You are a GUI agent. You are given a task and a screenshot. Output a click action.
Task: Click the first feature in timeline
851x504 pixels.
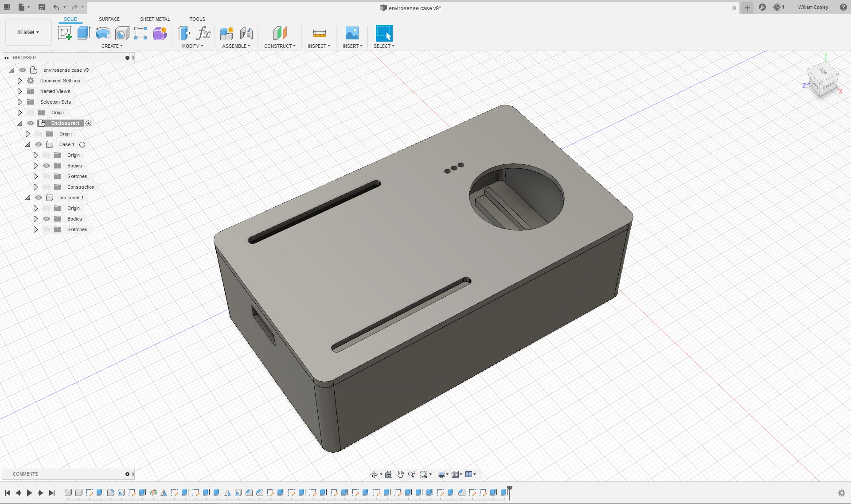tap(68, 492)
